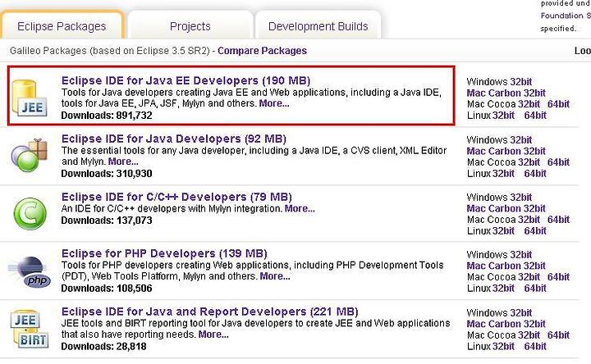The width and height of the screenshot is (591, 364).
Task: Download PHP Developers Mac Cocoa 32bit
Action: (x=529, y=277)
